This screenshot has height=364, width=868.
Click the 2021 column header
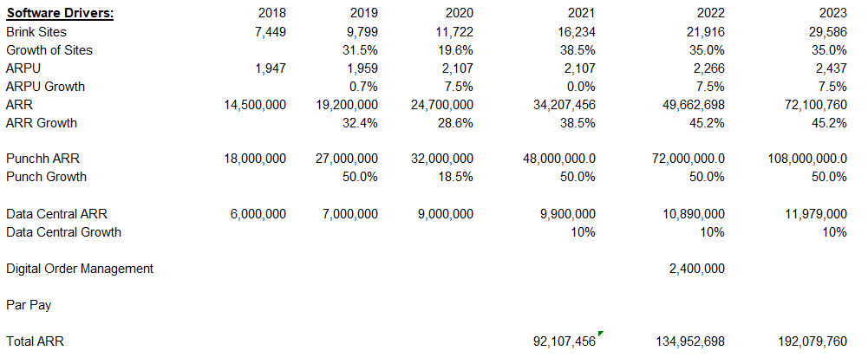coord(581,13)
